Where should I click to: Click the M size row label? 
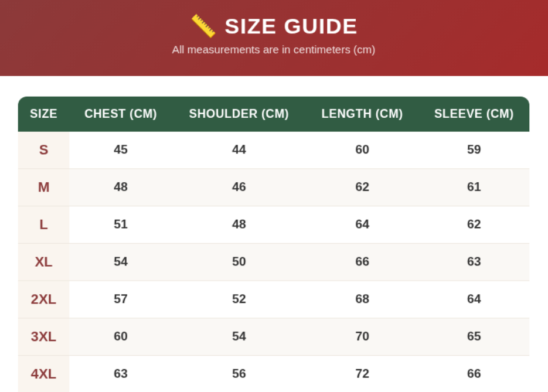[x=44, y=188]
